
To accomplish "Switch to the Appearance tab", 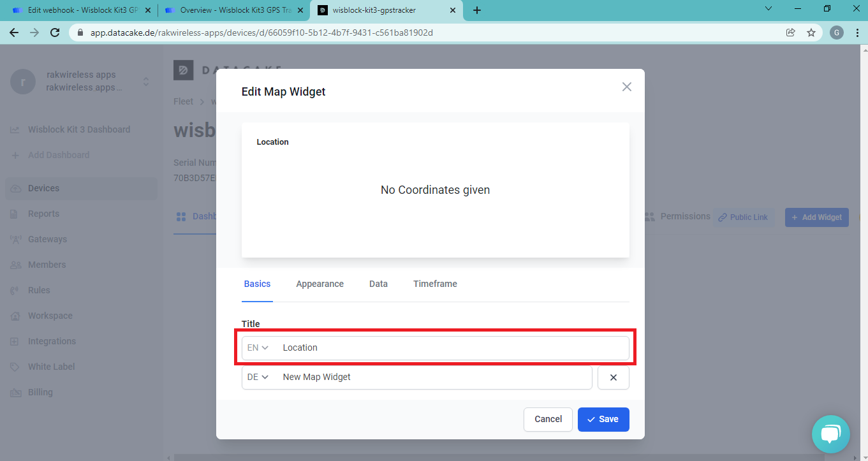I will (x=320, y=284).
